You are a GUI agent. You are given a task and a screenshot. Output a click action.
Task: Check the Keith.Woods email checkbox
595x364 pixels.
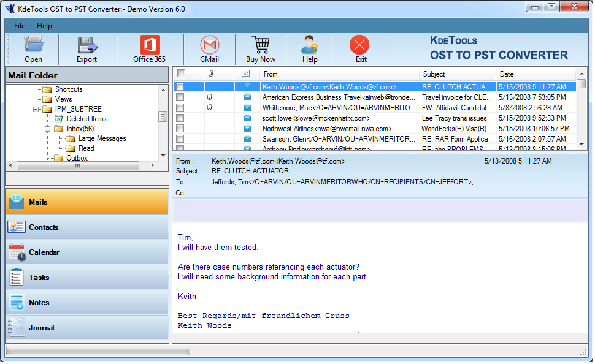tap(180, 87)
